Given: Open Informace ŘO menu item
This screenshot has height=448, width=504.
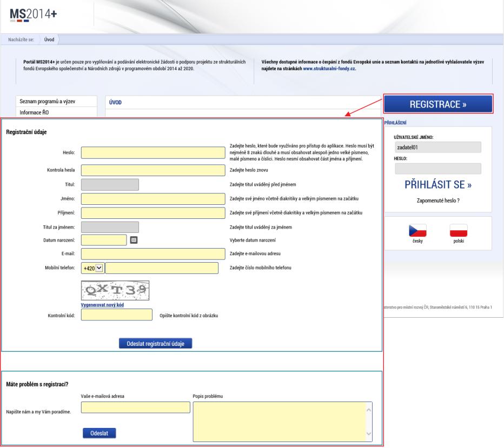Looking at the screenshot, I should 34,112.
